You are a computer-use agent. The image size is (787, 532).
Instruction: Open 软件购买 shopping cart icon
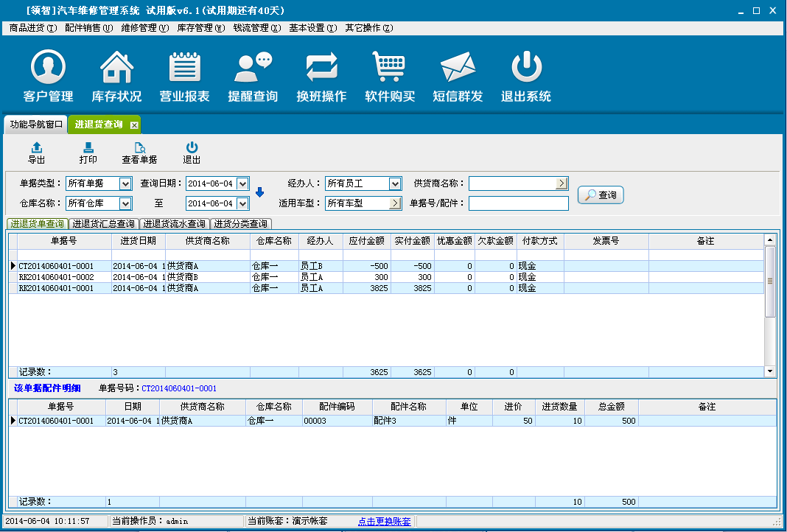(390, 68)
